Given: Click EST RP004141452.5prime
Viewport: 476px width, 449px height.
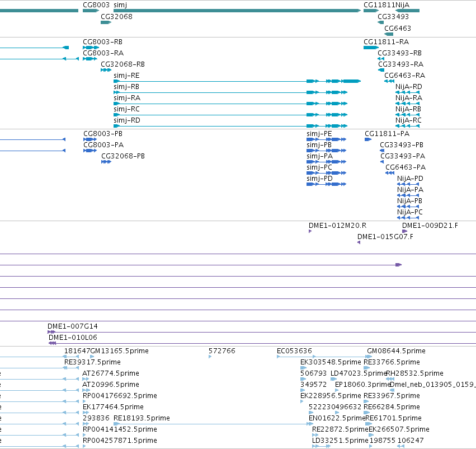Looking at the screenshot, I should coord(120,429).
